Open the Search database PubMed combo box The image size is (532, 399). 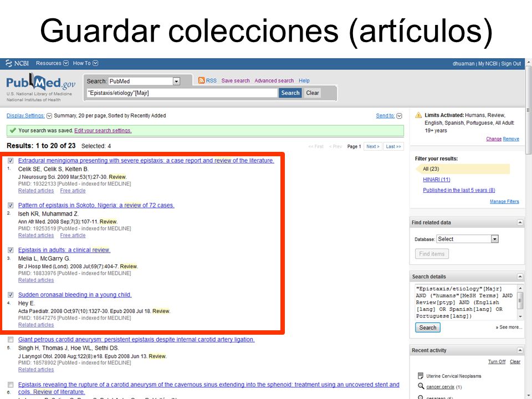(x=144, y=81)
